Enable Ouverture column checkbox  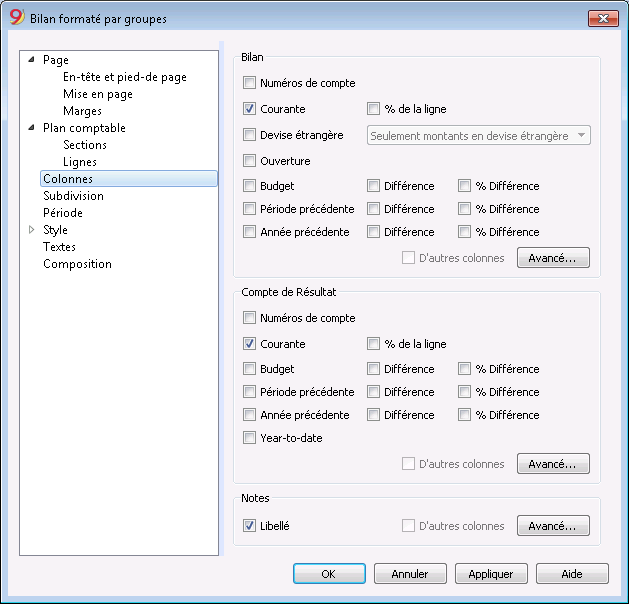tap(249, 161)
